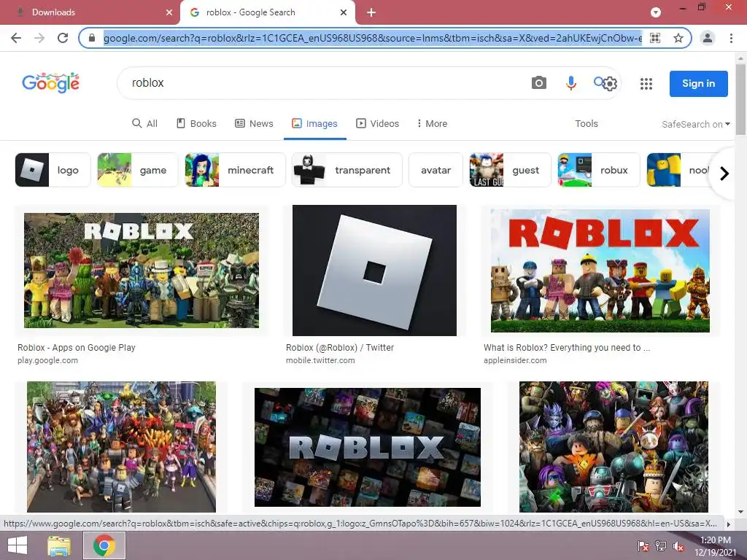The width and height of the screenshot is (747, 560).
Task: Open the Chrome profile avatar icon
Action: (708, 38)
